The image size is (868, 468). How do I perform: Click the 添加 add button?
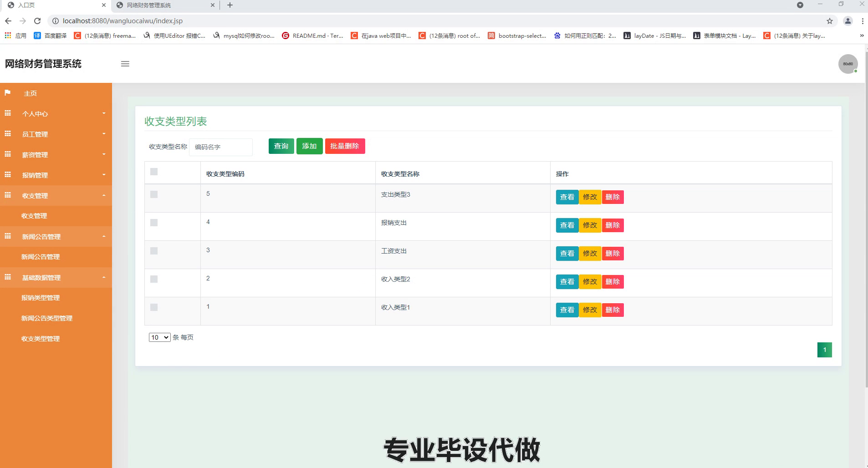309,146
